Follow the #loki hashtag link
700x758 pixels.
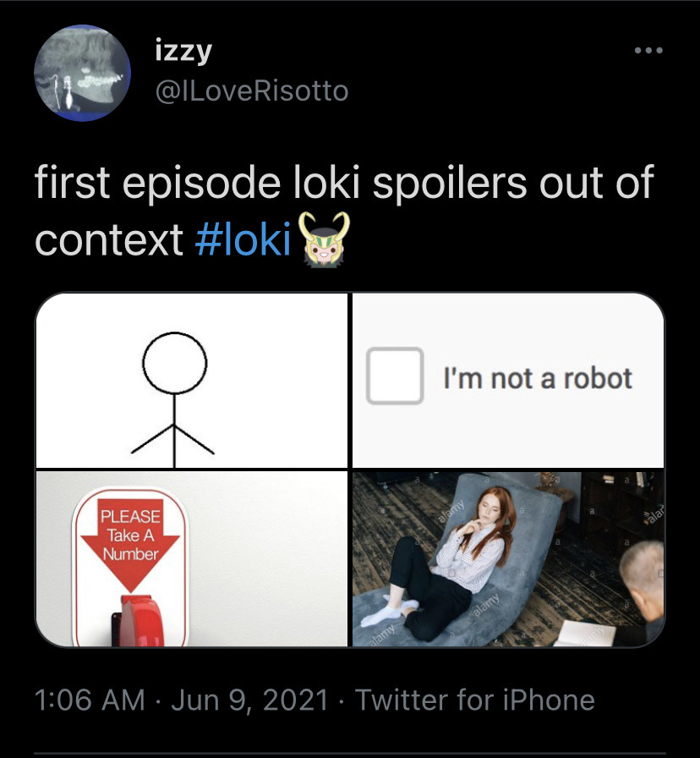pos(243,239)
